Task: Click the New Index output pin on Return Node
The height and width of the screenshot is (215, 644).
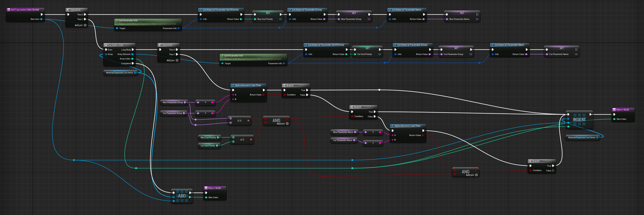Action: pos(615,119)
